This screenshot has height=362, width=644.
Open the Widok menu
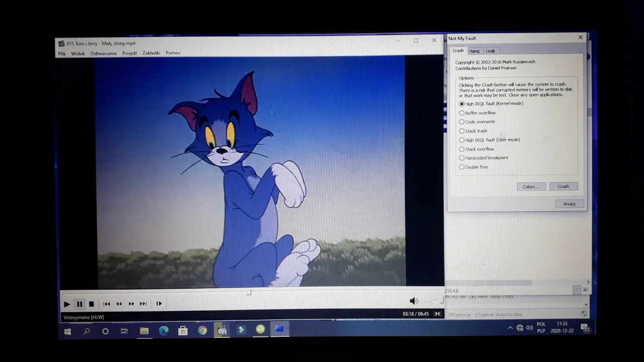[78, 53]
